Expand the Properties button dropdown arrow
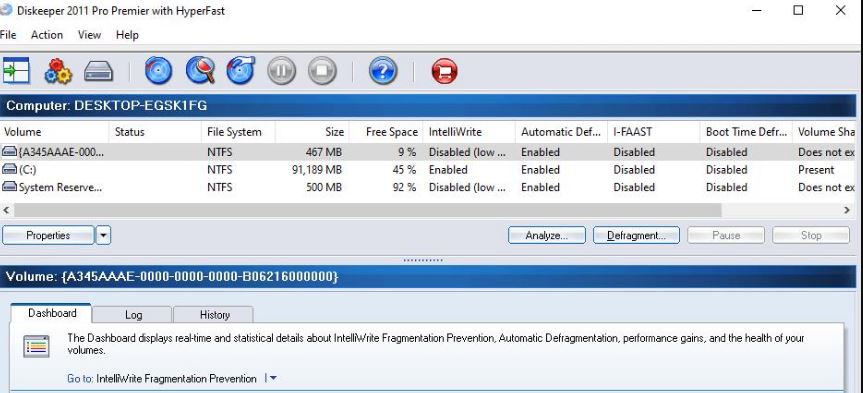 tap(103, 236)
